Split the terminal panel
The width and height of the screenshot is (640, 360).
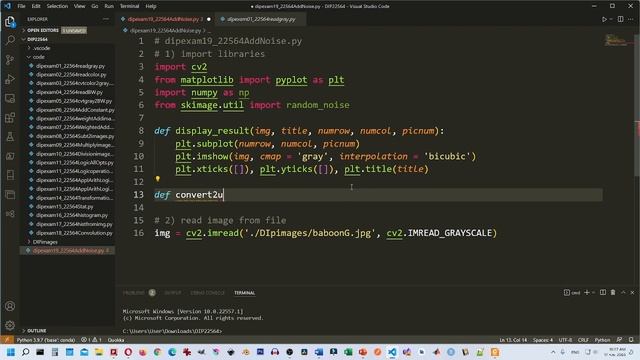pyautogui.click(x=603, y=292)
